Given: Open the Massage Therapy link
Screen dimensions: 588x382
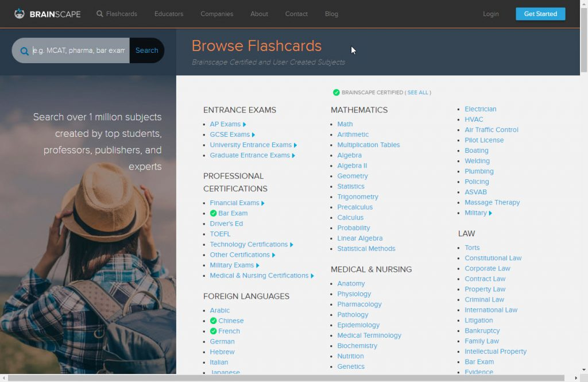Looking at the screenshot, I should 492,203.
